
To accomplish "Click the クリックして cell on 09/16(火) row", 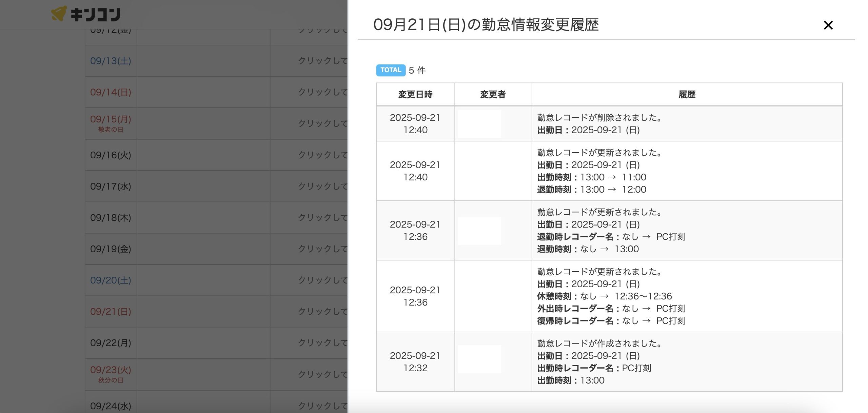I will pyautogui.click(x=322, y=155).
